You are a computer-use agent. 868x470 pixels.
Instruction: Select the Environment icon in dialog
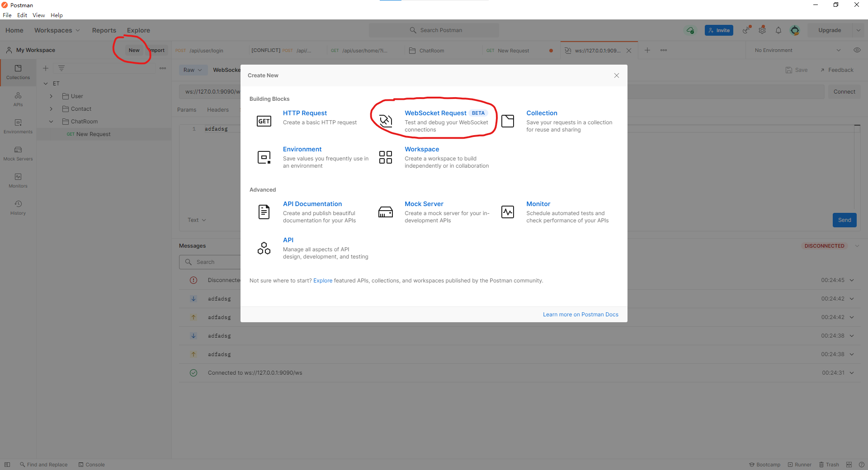point(264,157)
